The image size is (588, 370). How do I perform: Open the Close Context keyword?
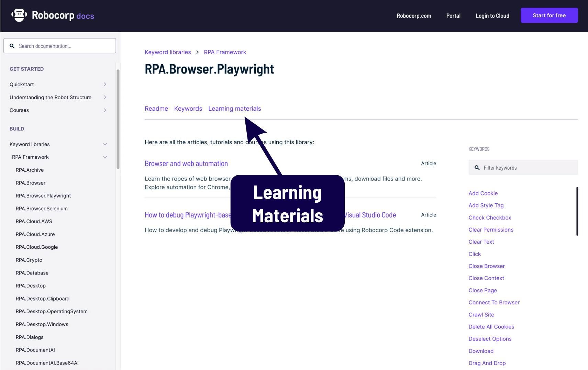click(x=486, y=278)
